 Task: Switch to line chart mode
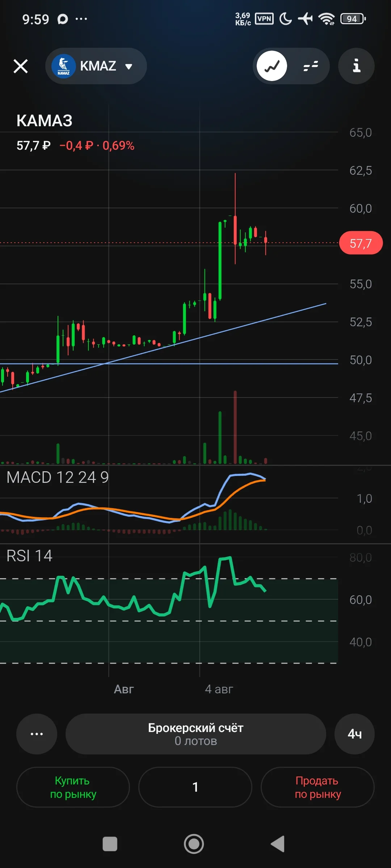(x=272, y=66)
